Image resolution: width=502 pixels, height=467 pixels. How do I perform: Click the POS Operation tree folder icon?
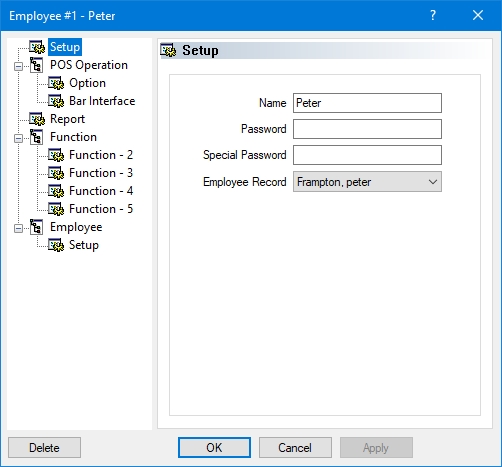pyautogui.click(x=36, y=65)
